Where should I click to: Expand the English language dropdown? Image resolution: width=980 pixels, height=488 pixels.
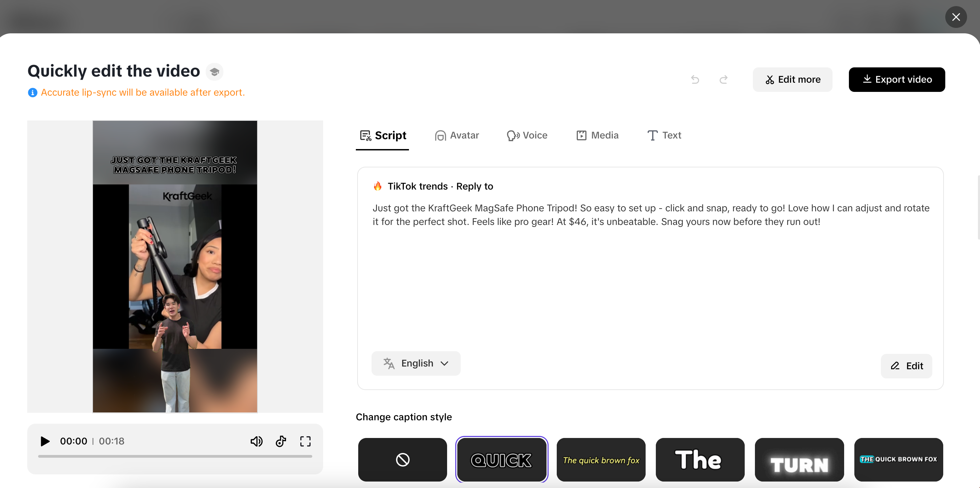point(416,363)
